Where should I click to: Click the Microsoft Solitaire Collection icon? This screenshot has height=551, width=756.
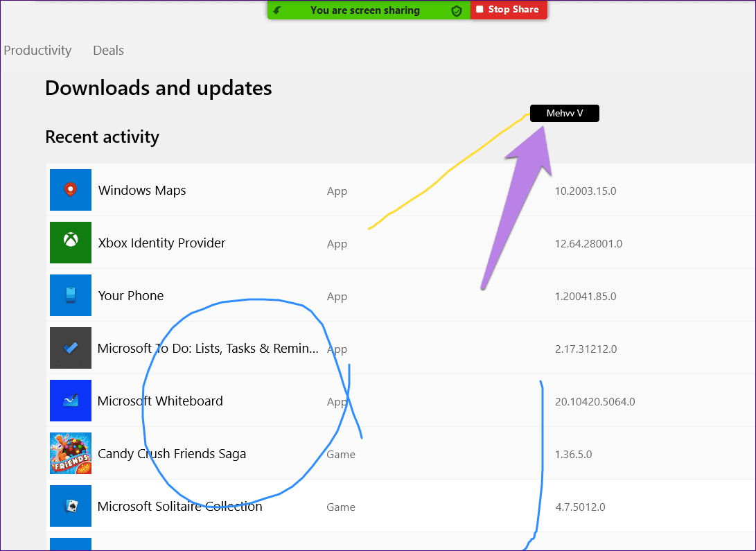pos(71,506)
